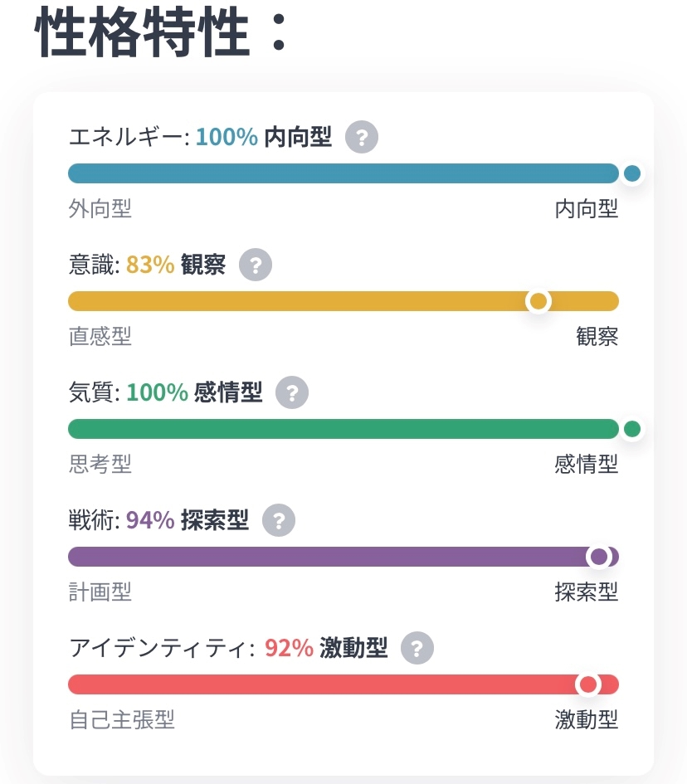Click the purple 戦術 slider knob
Screen dimensions: 687x784
pos(599,557)
